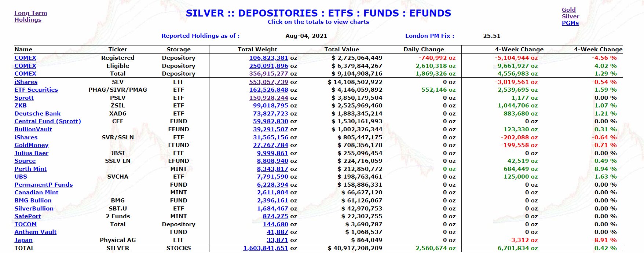View chart for Source total 8,808,940
The width and height of the screenshot is (644, 253).
pyautogui.click(x=272, y=161)
